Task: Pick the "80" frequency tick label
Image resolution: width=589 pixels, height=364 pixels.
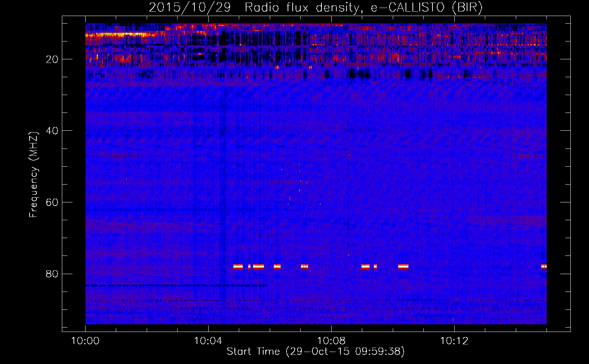Action: [52, 274]
